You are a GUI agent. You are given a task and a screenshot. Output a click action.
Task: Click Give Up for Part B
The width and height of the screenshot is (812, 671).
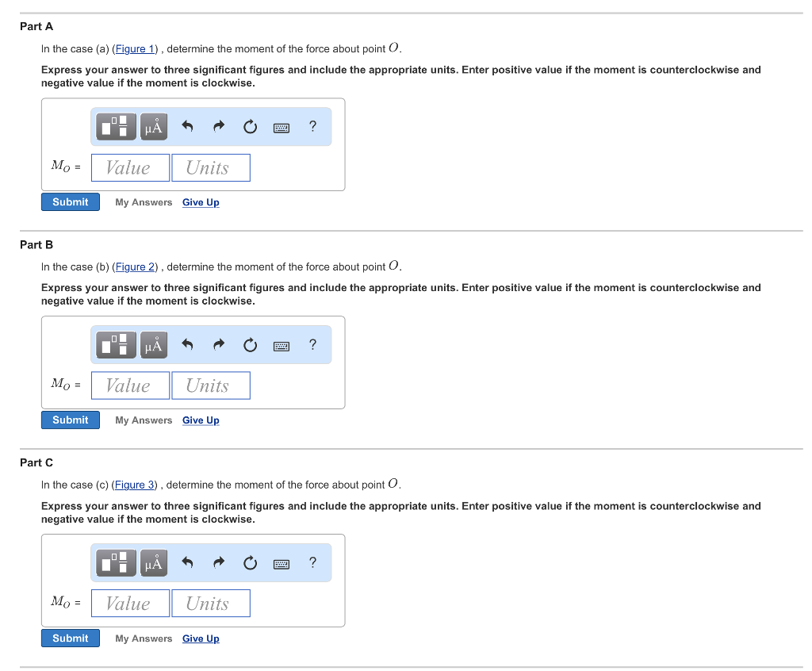tap(201, 420)
